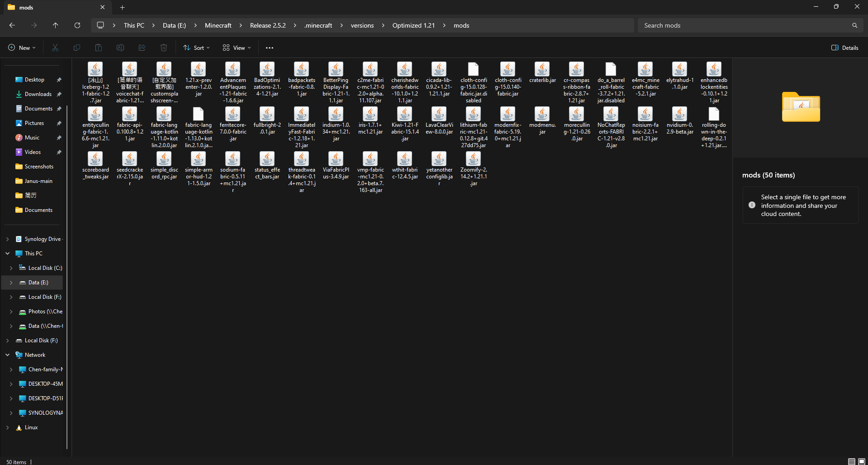Select the yetanotherconfiglib.jar file

click(439, 169)
